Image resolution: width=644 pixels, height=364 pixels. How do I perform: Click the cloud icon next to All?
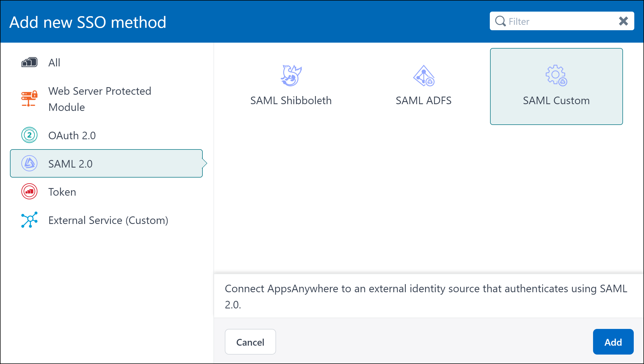pos(29,62)
